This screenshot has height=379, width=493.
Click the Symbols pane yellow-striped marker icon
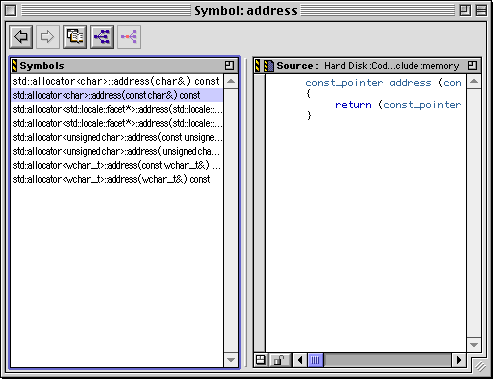click(14, 65)
